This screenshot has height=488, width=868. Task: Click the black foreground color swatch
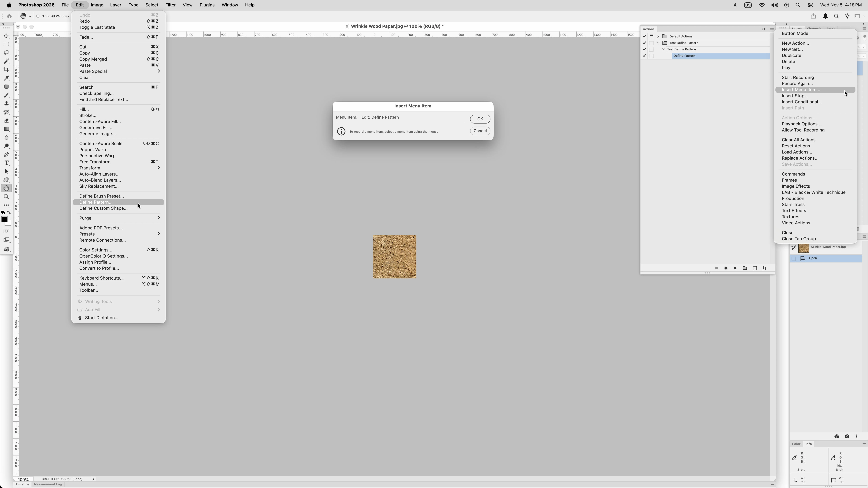(4, 219)
